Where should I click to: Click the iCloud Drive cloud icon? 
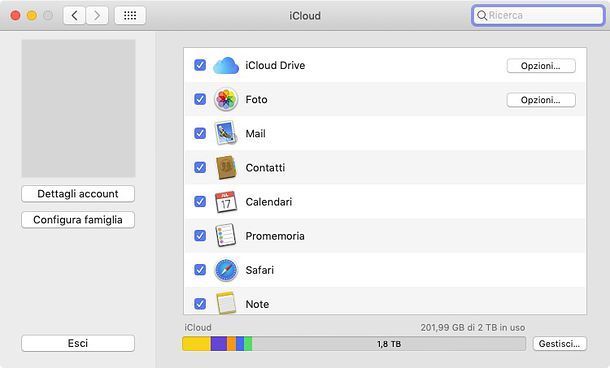click(226, 65)
